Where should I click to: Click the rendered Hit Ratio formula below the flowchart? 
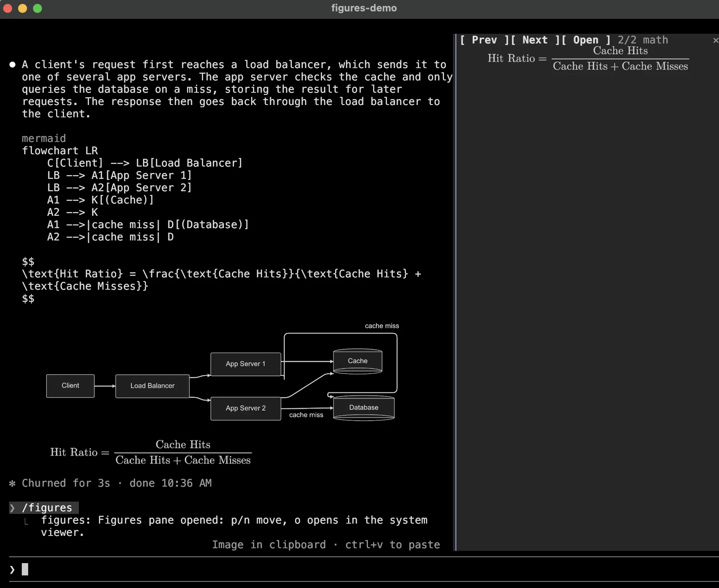pos(151,452)
